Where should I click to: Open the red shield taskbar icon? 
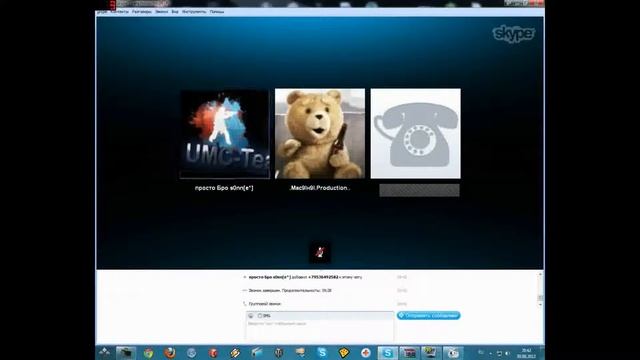[x=213, y=352]
